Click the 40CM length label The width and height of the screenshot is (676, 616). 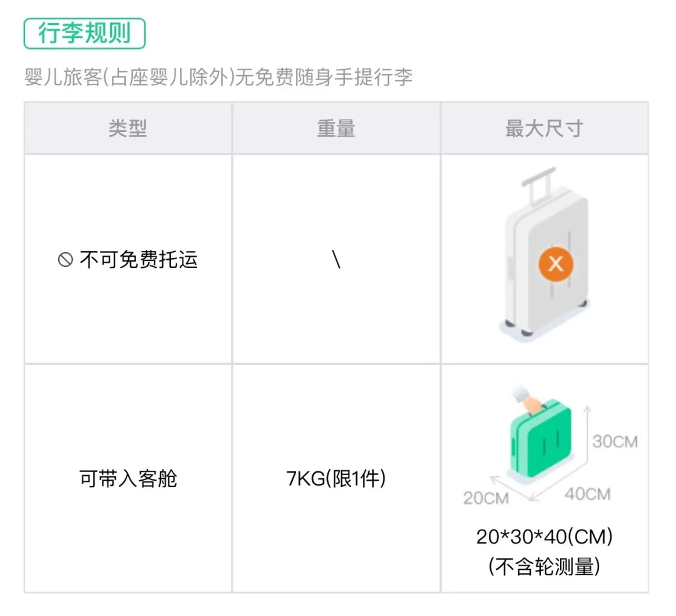tap(587, 494)
